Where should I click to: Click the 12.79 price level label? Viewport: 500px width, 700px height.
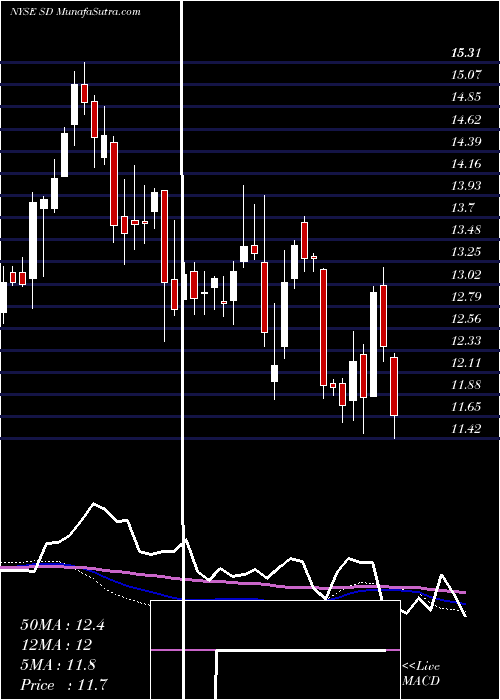(x=466, y=296)
